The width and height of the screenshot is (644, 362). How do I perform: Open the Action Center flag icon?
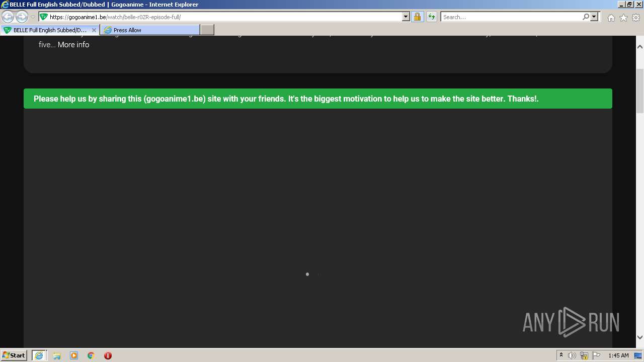point(596,355)
